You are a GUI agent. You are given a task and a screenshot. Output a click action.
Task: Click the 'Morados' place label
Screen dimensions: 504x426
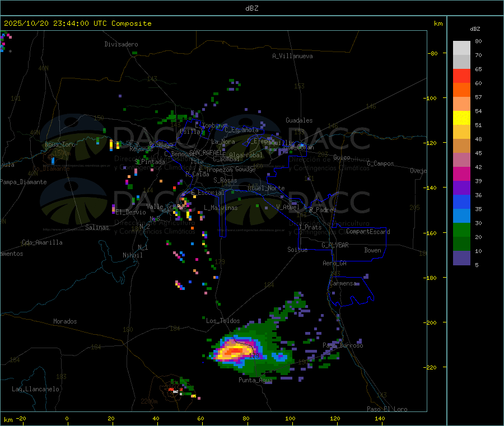click(x=65, y=321)
